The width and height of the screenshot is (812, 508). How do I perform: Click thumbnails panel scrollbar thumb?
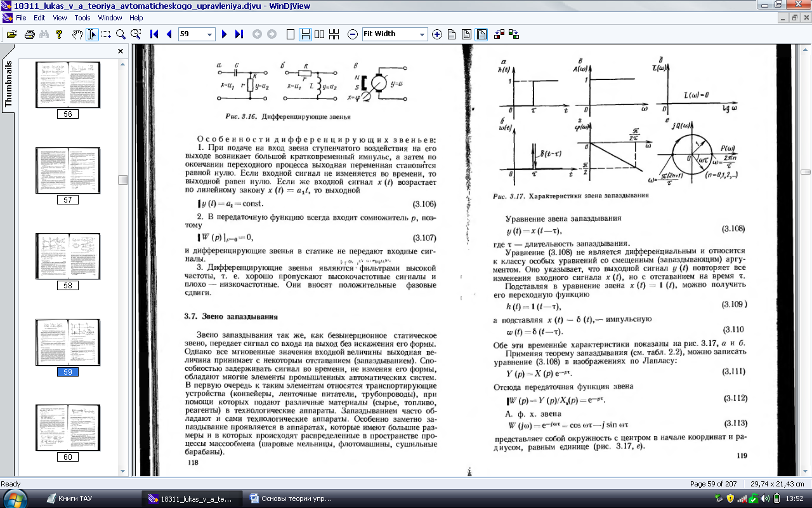pyautogui.click(x=123, y=180)
